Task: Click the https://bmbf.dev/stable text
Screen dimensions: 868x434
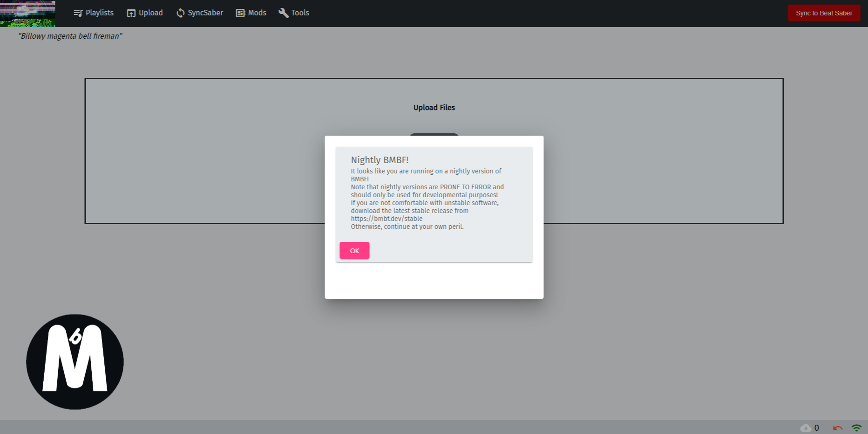Action: coord(387,219)
